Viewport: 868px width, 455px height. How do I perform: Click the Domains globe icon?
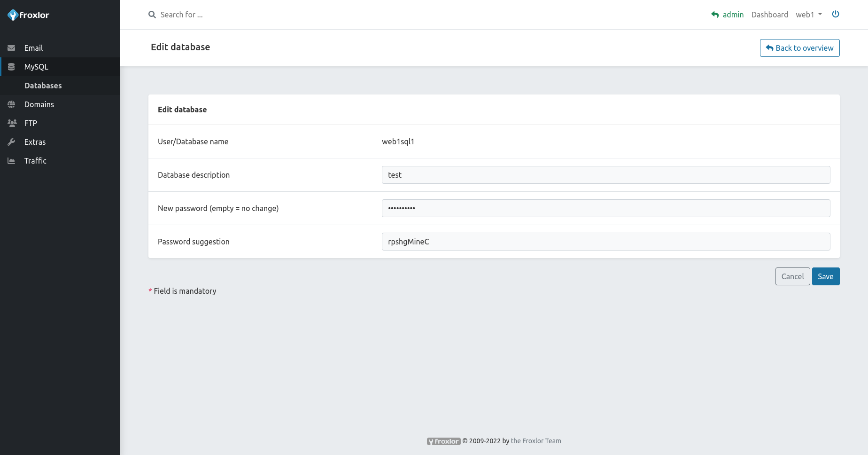click(11, 104)
